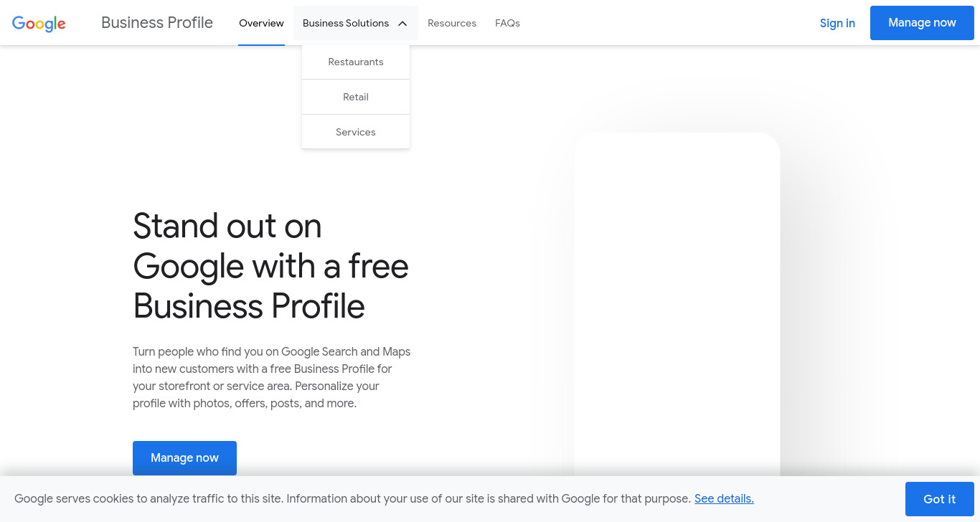Open the Resources navigation item
980x522 pixels.
(x=452, y=23)
